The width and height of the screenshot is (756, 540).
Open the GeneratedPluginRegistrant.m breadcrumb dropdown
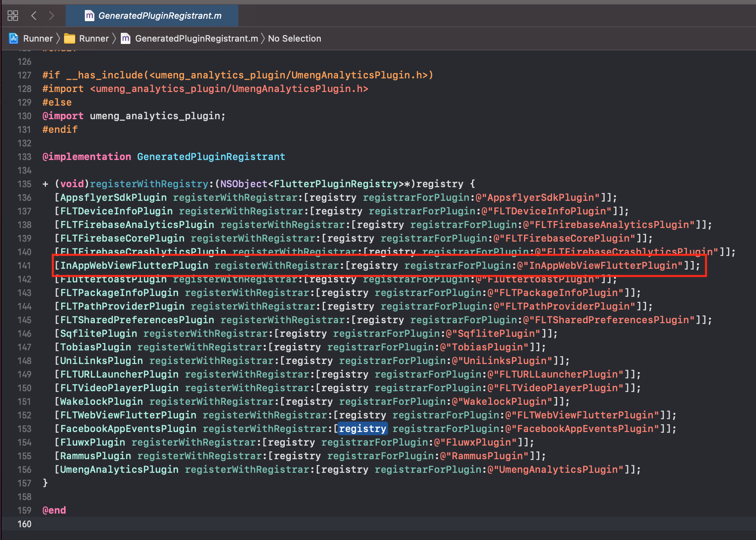(196, 38)
